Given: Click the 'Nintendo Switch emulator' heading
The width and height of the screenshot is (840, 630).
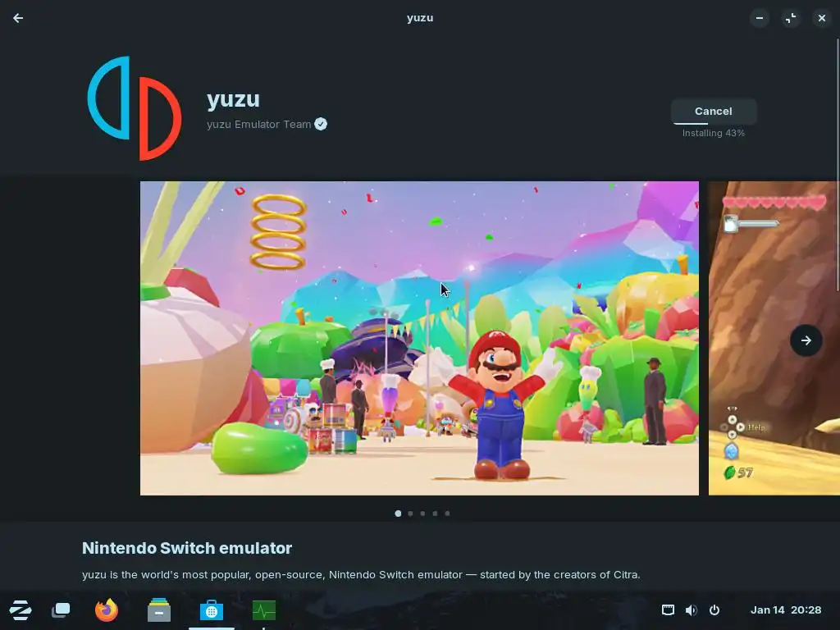Looking at the screenshot, I should click(187, 548).
